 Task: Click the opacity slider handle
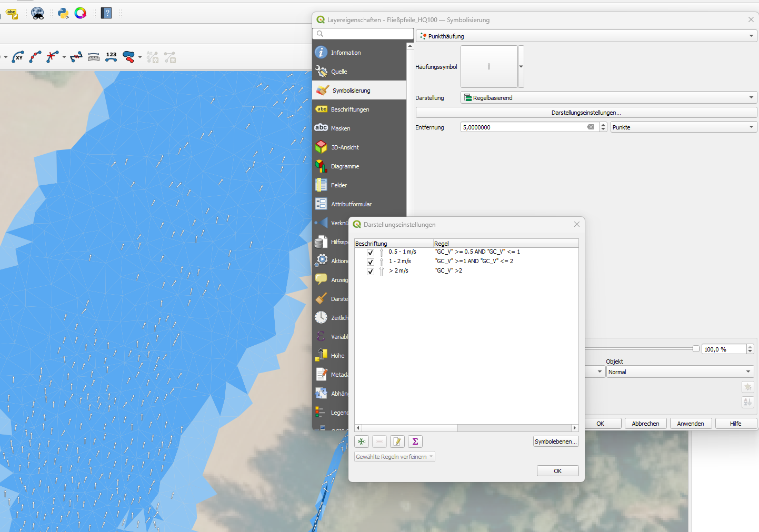click(696, 349)
